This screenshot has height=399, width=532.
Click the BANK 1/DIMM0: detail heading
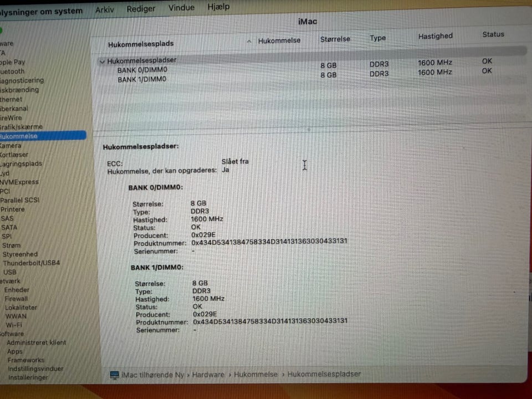point(157,267)
